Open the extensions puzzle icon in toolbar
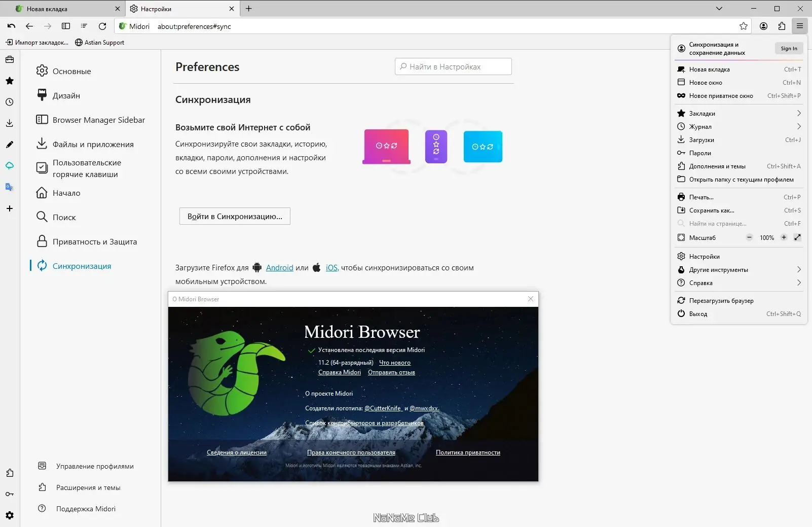 point(782,26)
